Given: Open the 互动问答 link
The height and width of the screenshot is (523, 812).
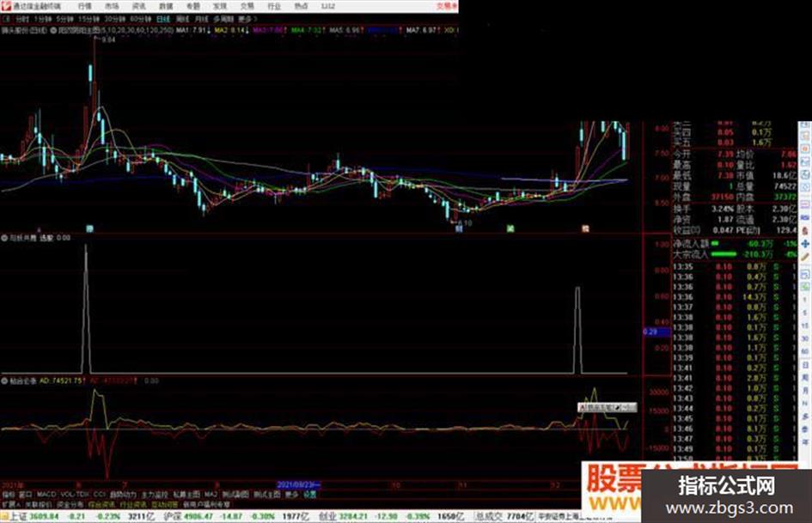Looking at the screenshot, I should click(165, 504).
